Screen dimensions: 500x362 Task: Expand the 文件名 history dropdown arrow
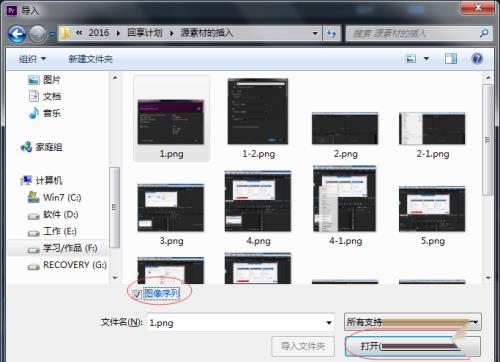pos(329,323)
